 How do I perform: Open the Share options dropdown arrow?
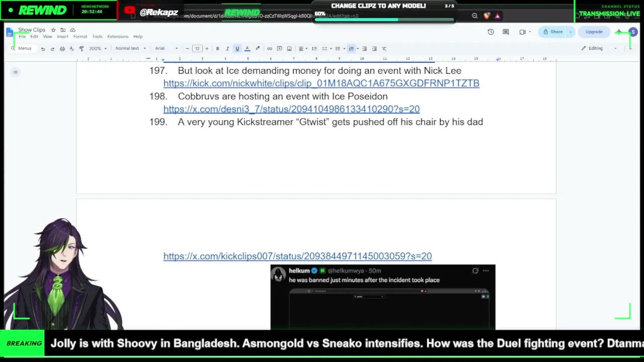click(570, 32)
